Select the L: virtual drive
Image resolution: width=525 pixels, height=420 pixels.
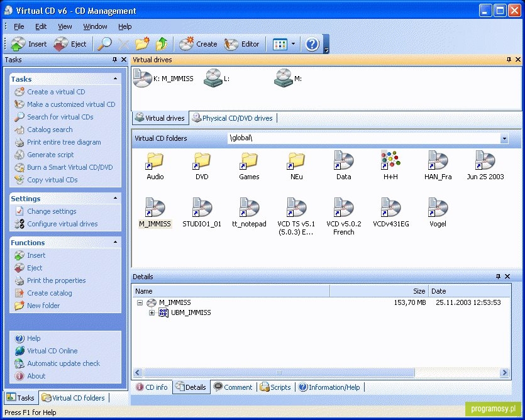pos(217,79)
